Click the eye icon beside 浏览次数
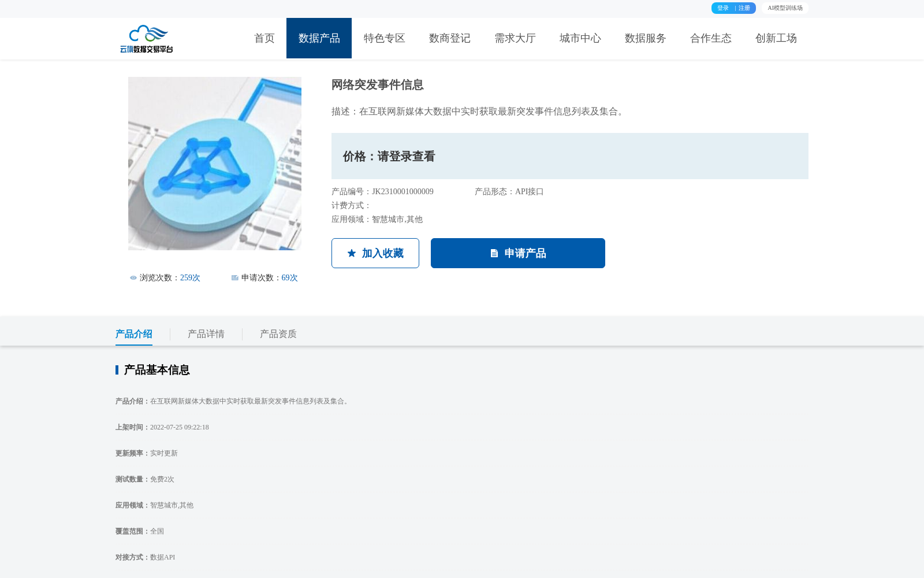924x578 pixels. tap(133, 278)
